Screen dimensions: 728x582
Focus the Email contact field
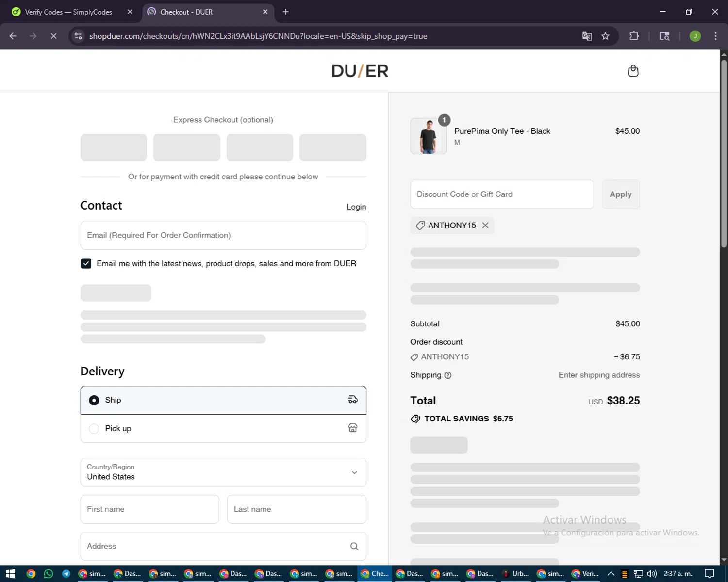(x=223, y=235)
